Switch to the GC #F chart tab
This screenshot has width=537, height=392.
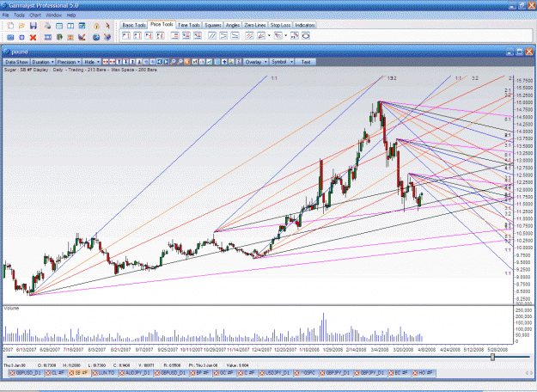coord(223,373)
